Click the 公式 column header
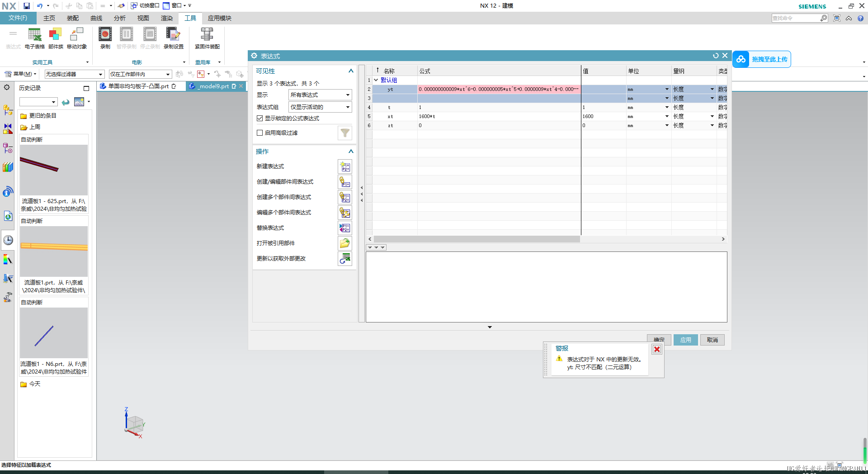The width and height of the screenshot is (868, 474). (x=499, y=71)
